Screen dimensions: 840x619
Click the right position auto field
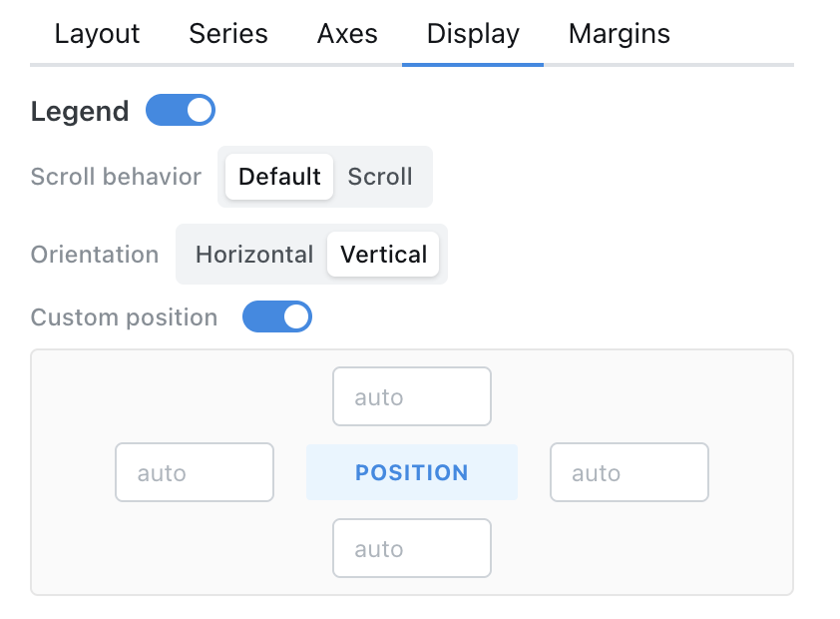point(629,473)
